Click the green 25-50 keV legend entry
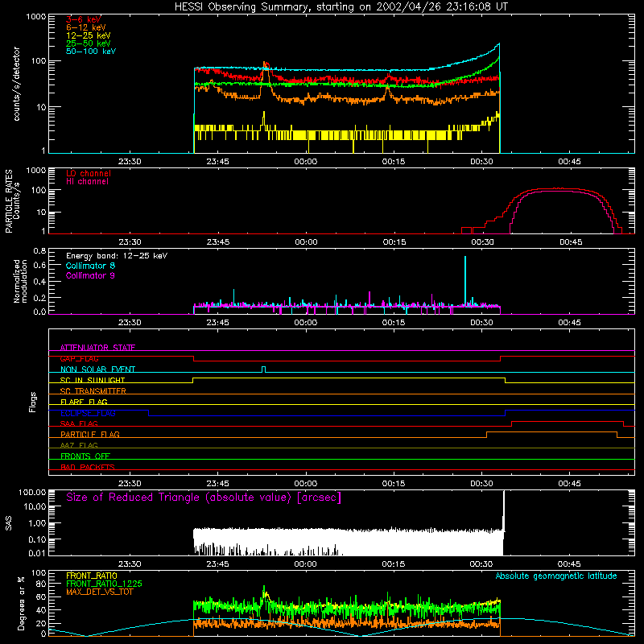The width and height of the screenshot is (644, 644). (89, 43)
